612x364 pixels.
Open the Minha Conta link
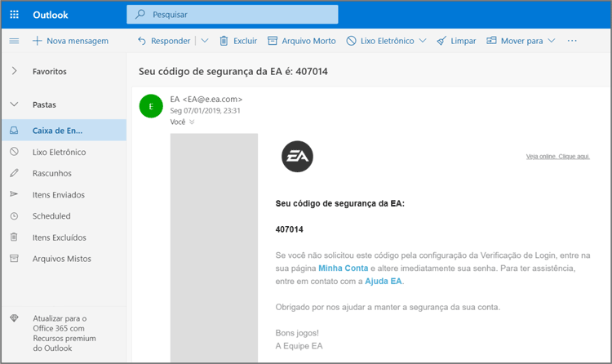pyautogui.click(x=343, y=269)
